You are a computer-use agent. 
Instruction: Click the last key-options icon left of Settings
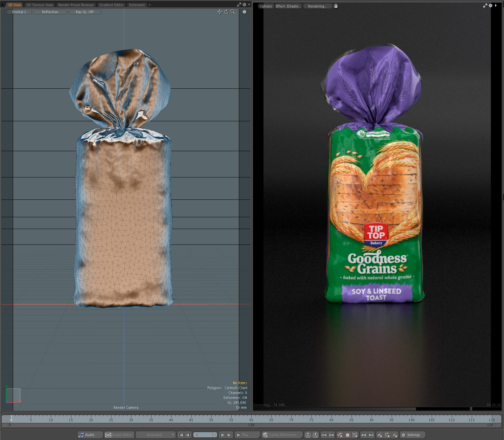pyautogui.click(x=395, y=435)
